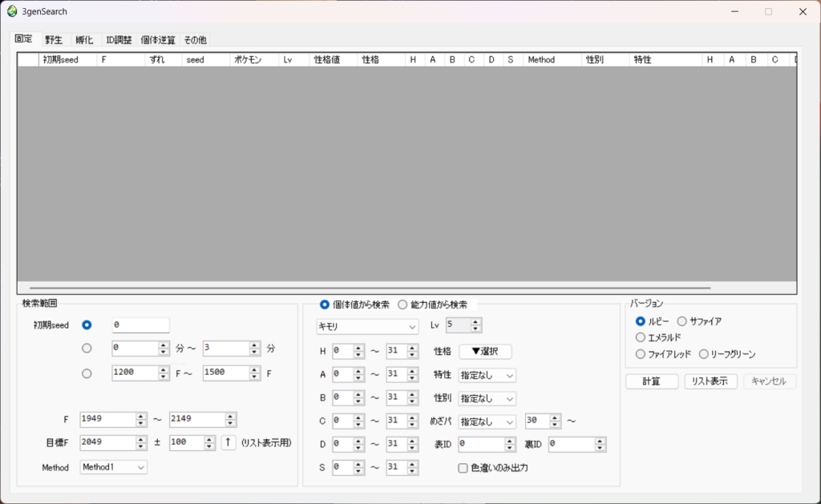Click the 3genSearch app icon in the title bar
821x504 pixels.
coord(11,11)
